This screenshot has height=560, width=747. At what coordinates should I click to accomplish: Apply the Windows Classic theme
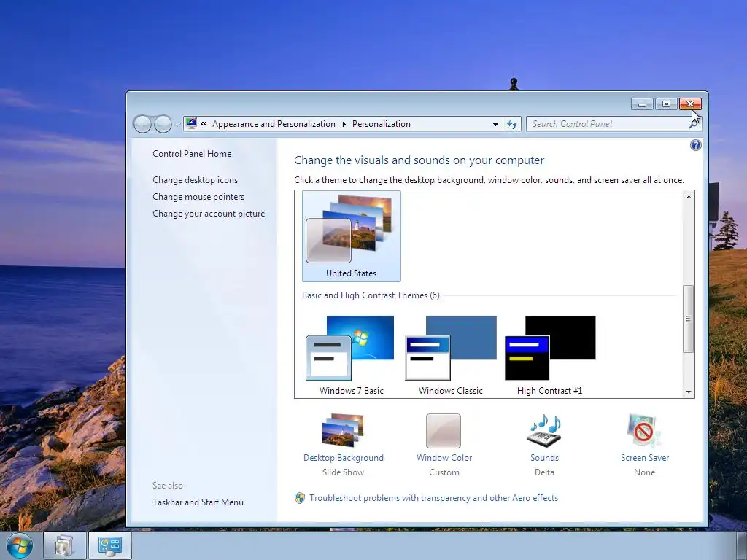[451, 355]
